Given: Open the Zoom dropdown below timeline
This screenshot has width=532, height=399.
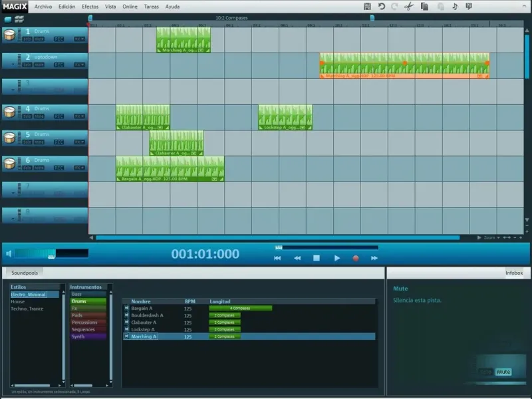Looking at the screenshot, I should [x=491, y=238].
